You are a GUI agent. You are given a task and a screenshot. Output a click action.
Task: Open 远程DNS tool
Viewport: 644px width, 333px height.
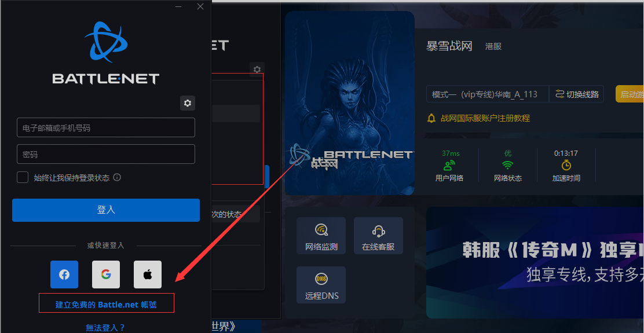[321, 285]
